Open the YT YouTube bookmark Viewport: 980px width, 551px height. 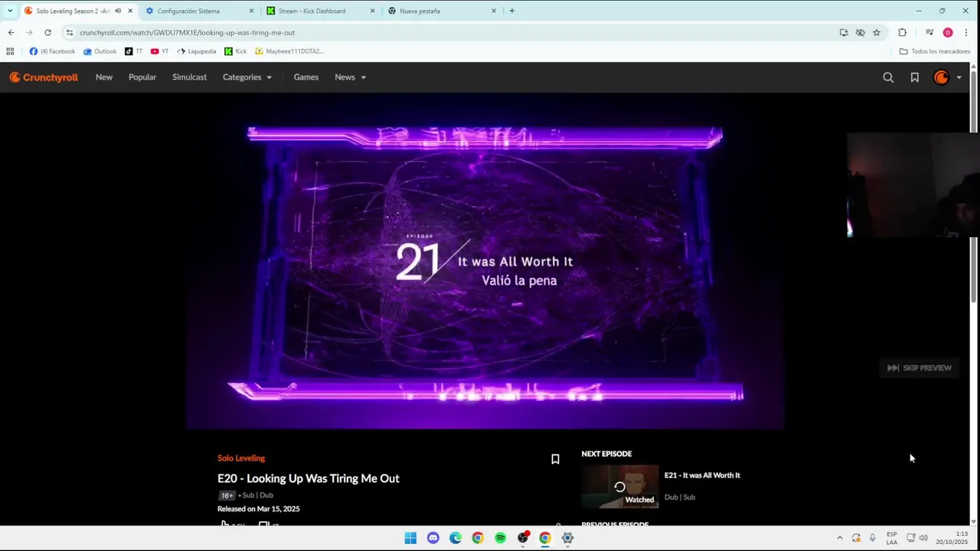click(x=159, y=51)
